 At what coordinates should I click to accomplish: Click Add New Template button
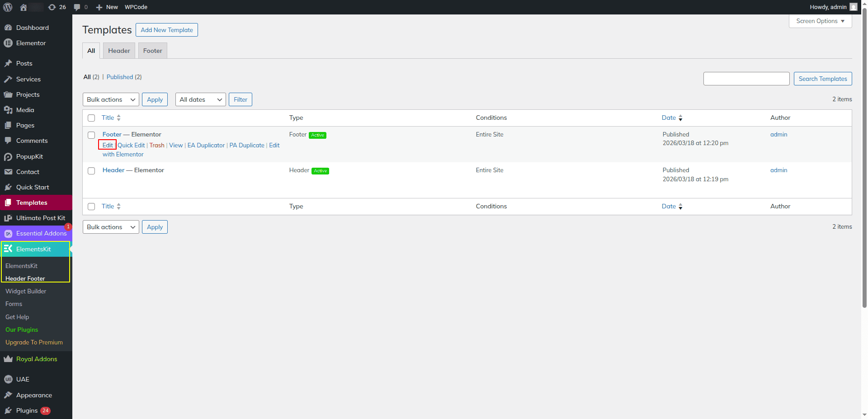click(x=167, y=30)
